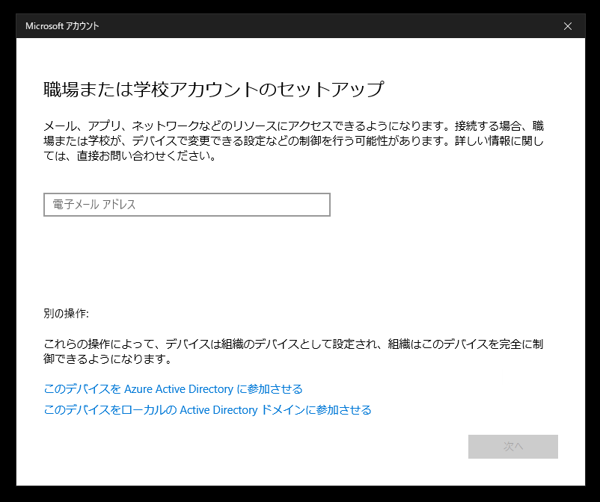Click the paragraph starting with これらの操作によって
Viewport: 600px width, 502px height.
pyautogui.click(x=293, y=351)
